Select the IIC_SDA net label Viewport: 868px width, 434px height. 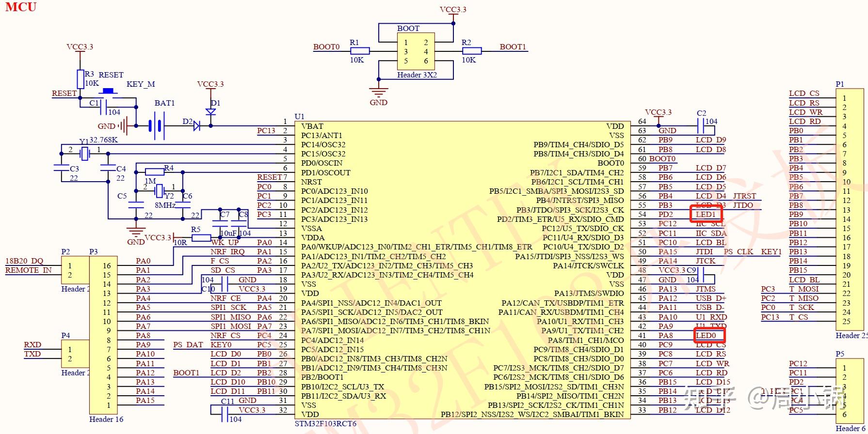point(711,233)
